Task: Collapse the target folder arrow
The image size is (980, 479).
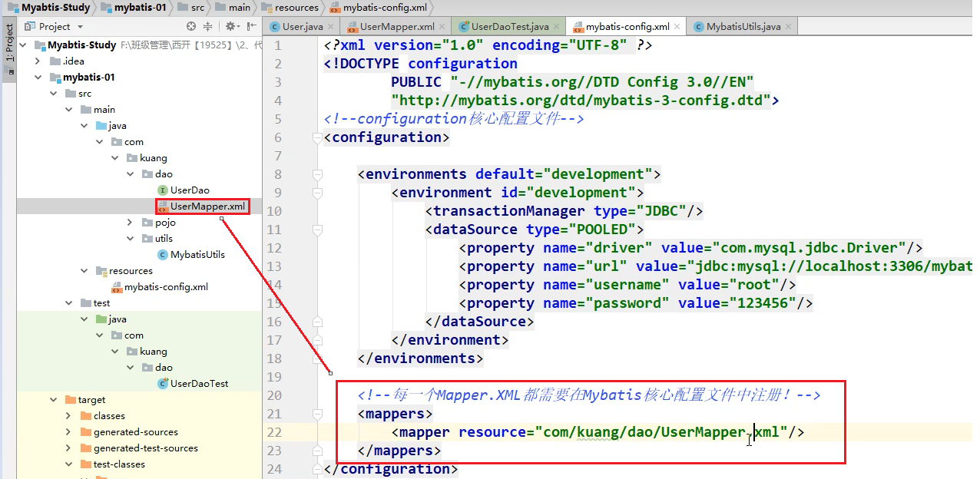Action: 54,400
